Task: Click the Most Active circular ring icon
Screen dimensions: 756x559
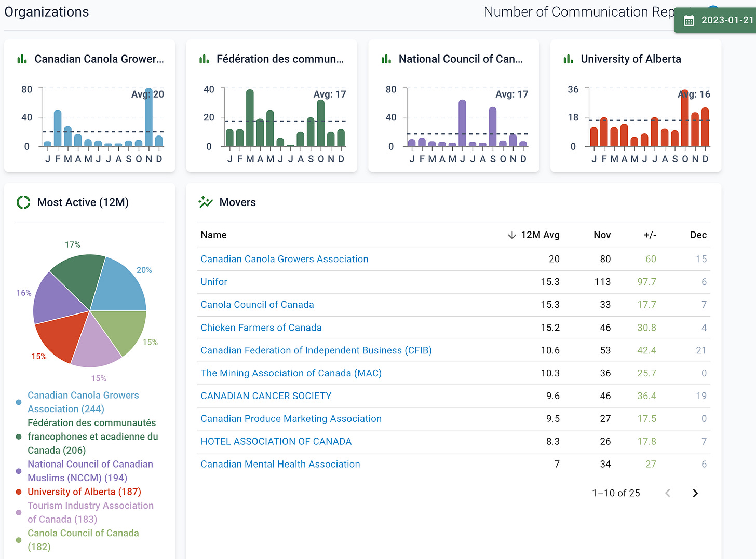Action: [23, 202]
